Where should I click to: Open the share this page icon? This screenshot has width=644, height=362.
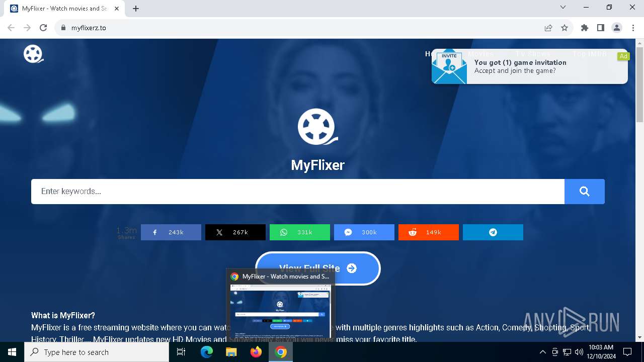[548, 28]
